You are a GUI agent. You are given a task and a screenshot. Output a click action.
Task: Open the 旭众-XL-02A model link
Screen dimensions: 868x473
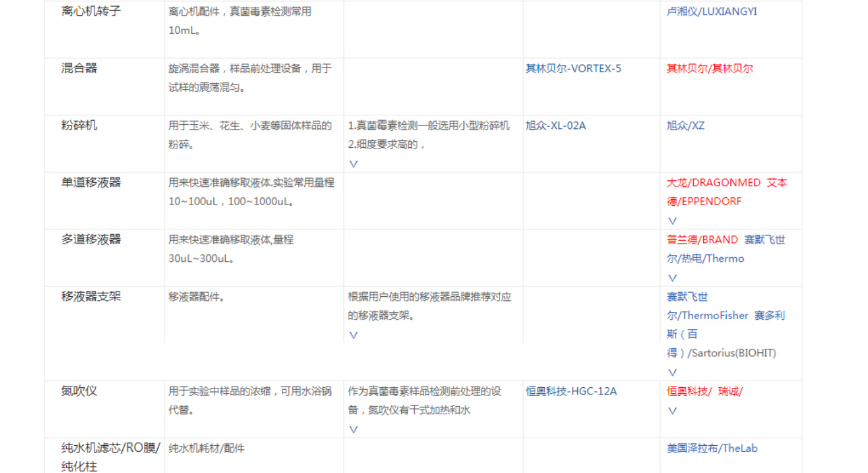pyautogui.click(x=555, y=125)
